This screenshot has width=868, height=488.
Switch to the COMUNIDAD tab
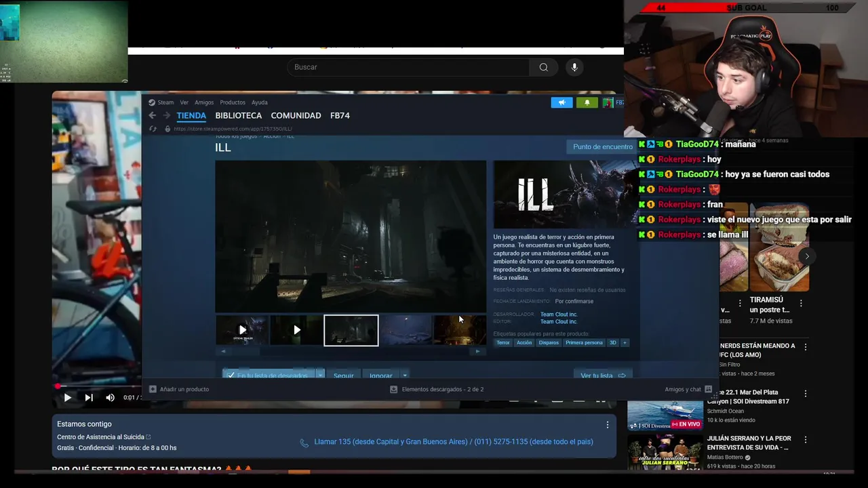point(296,116)
